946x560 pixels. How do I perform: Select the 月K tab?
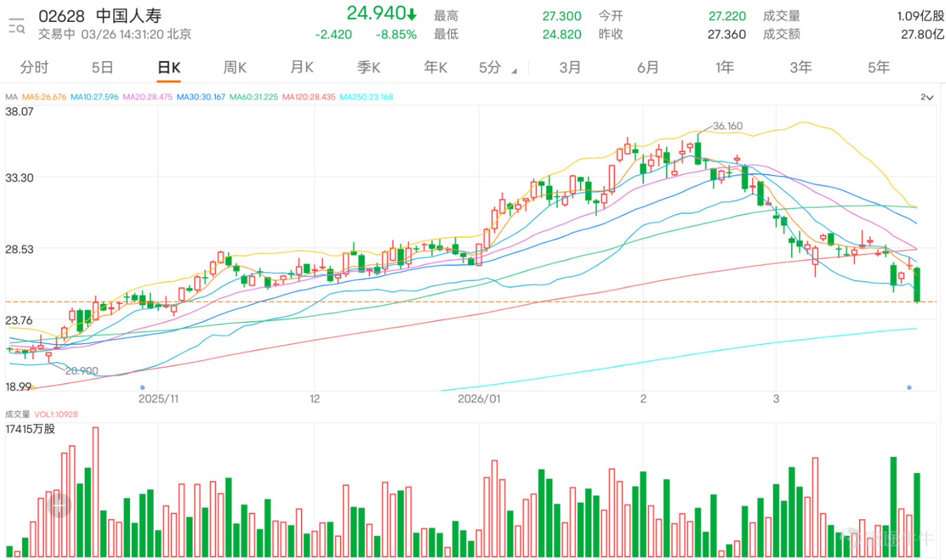click(x=302, y=67)
